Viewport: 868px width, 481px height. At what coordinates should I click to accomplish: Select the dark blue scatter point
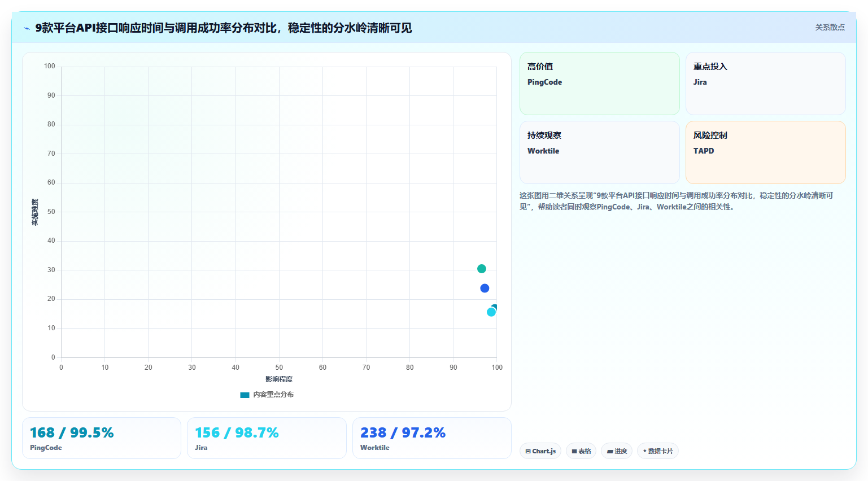(485, 288)
